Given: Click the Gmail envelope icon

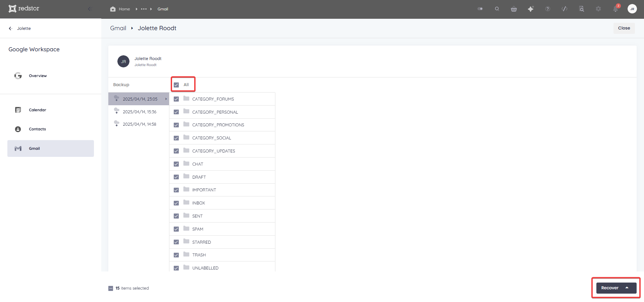Looking at the screenshot, I should (x=18, y=148).
